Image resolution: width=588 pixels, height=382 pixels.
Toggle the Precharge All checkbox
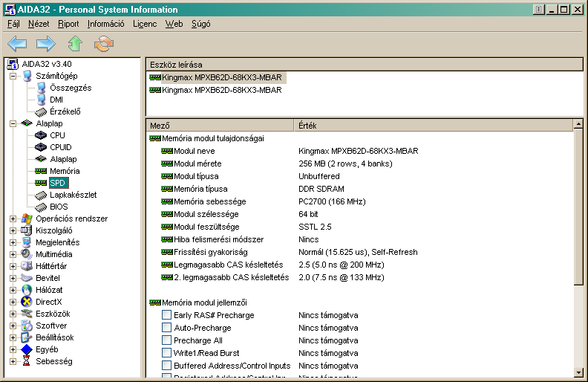pyautogui.click(x=166, y=340)
